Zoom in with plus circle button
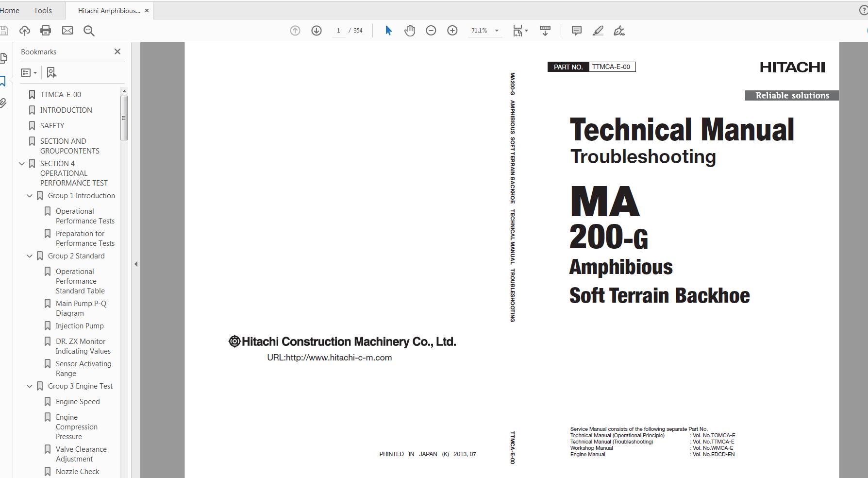The width and height of the screenshot is (868, 478). click(x=452, y=31)
